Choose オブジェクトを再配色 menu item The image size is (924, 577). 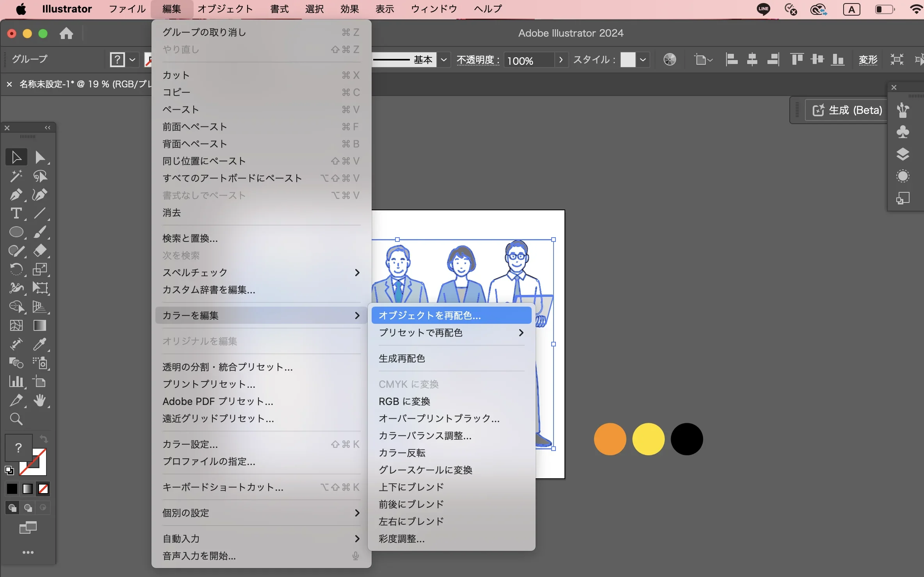coord(429,315)
